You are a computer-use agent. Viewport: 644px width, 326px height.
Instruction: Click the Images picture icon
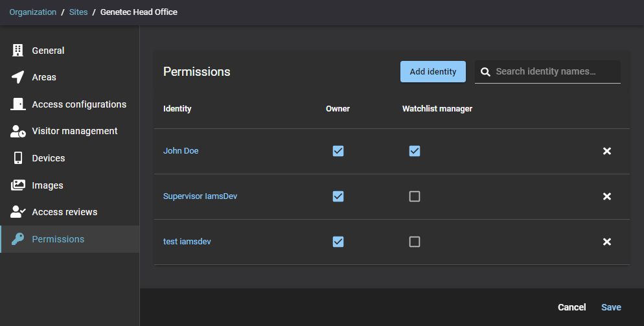pos(18,185)
